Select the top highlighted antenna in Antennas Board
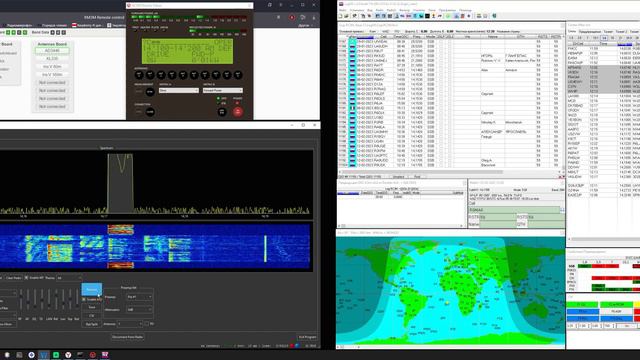The width and height of the screenshot is (640, 360). [52, 51]
